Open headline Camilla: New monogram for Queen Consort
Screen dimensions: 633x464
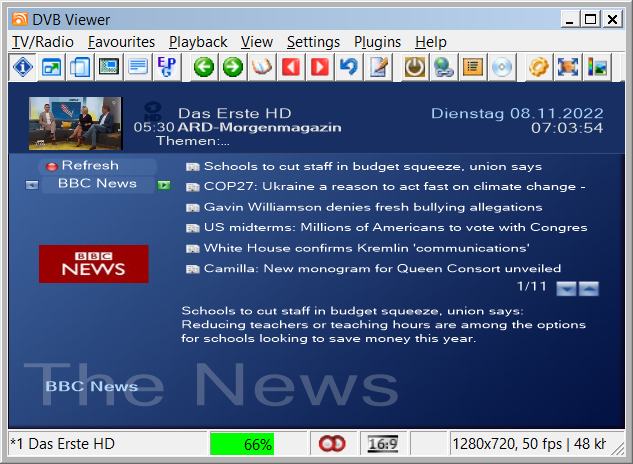pos(382,269)
